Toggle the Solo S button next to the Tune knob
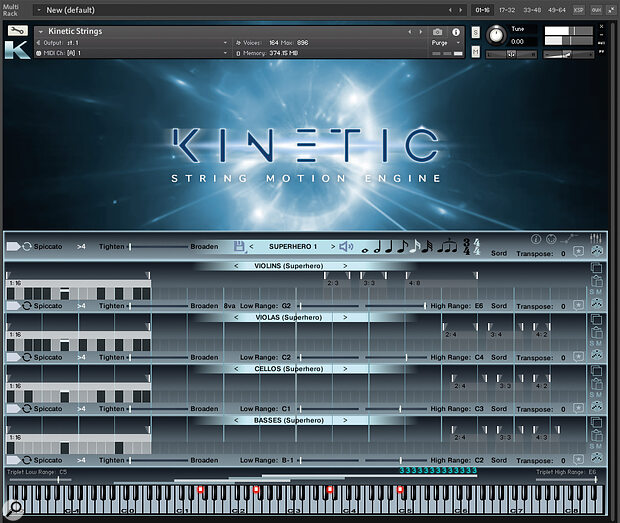Image resolution: width=620 pixels, height=523 pixels. 476,32
